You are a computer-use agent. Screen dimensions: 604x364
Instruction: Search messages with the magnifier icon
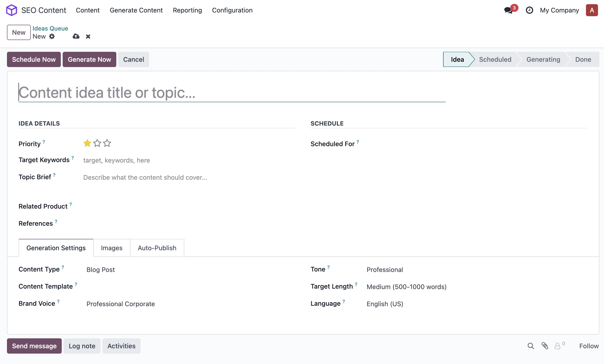(530, 346)
